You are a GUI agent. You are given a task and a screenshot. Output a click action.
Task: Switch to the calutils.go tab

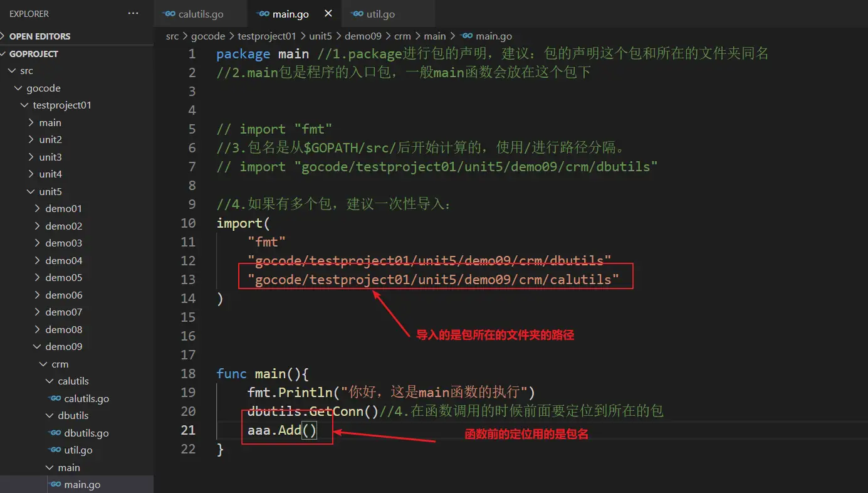click(201, 14)
